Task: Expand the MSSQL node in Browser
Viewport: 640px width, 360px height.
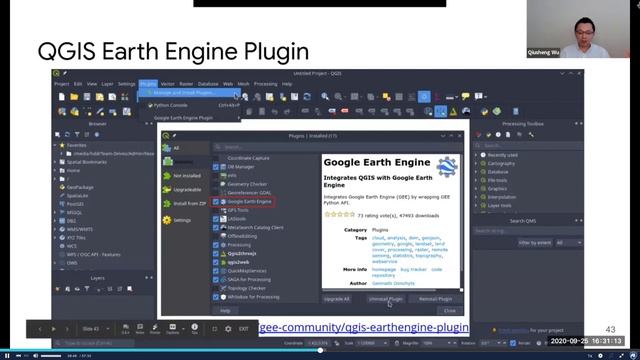Action: tap(56, 212)
